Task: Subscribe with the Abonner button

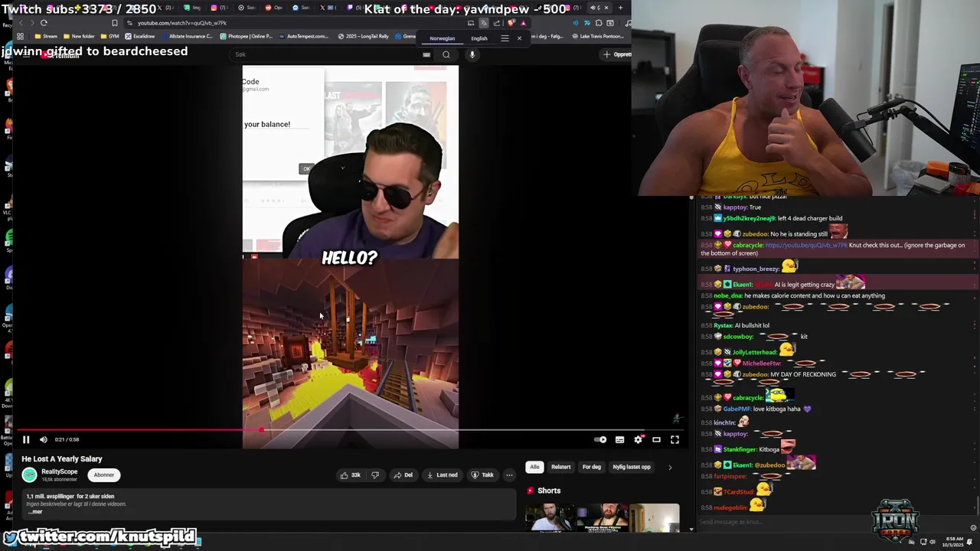Action: pos(104,475)
